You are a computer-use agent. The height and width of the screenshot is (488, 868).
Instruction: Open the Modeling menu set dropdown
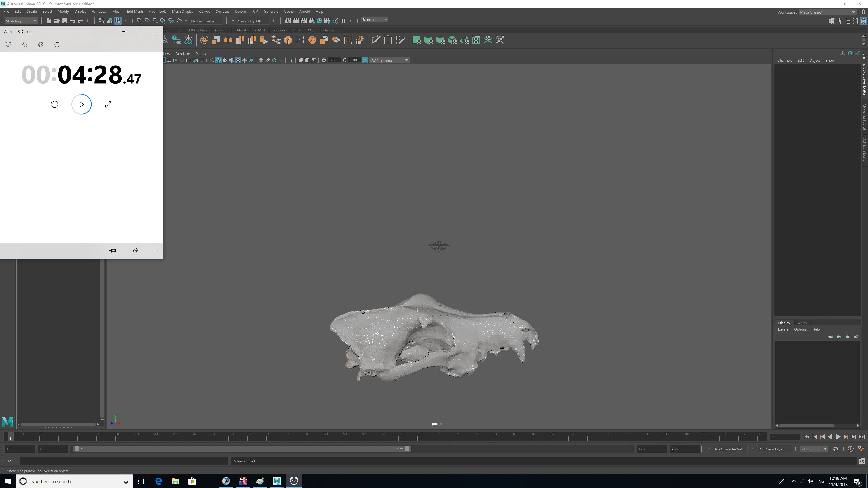21,21
